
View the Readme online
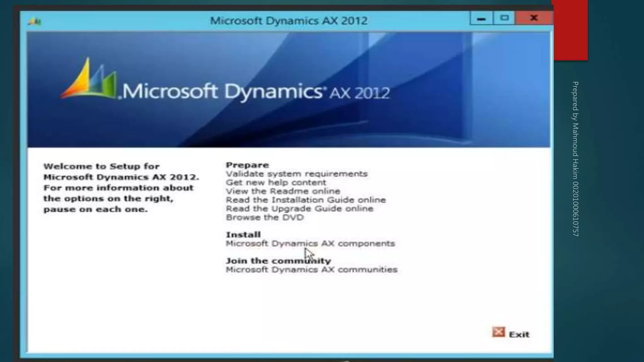coord(283,191)
